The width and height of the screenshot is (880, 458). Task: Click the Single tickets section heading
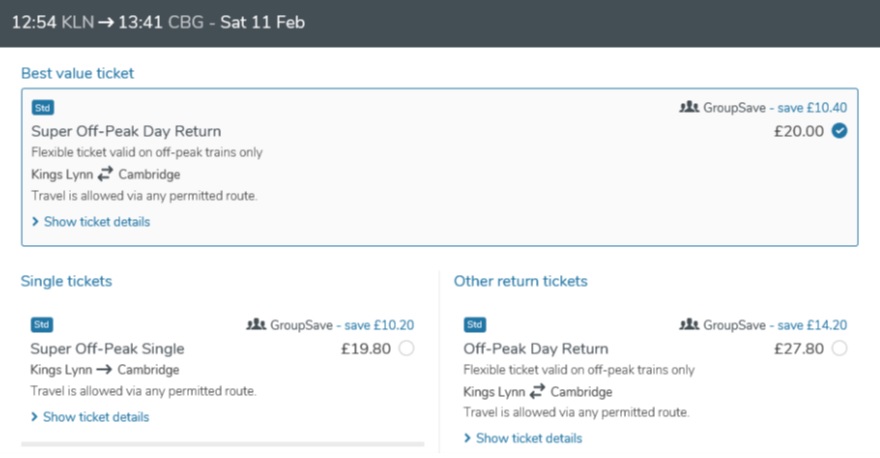pos(66,281)
